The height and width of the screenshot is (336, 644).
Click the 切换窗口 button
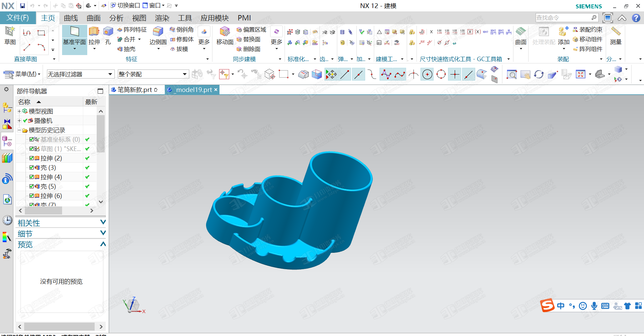[x=126, y=6]
